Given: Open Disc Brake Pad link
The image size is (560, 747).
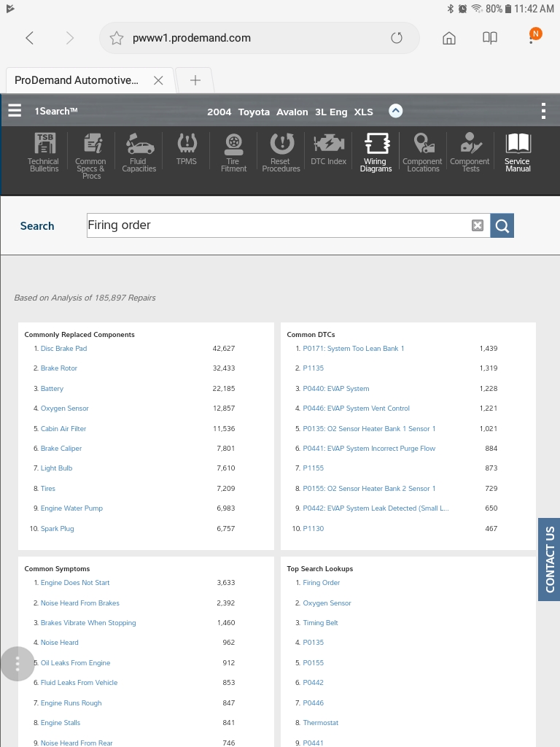Looking at the screenshot, I should [64, 349].
